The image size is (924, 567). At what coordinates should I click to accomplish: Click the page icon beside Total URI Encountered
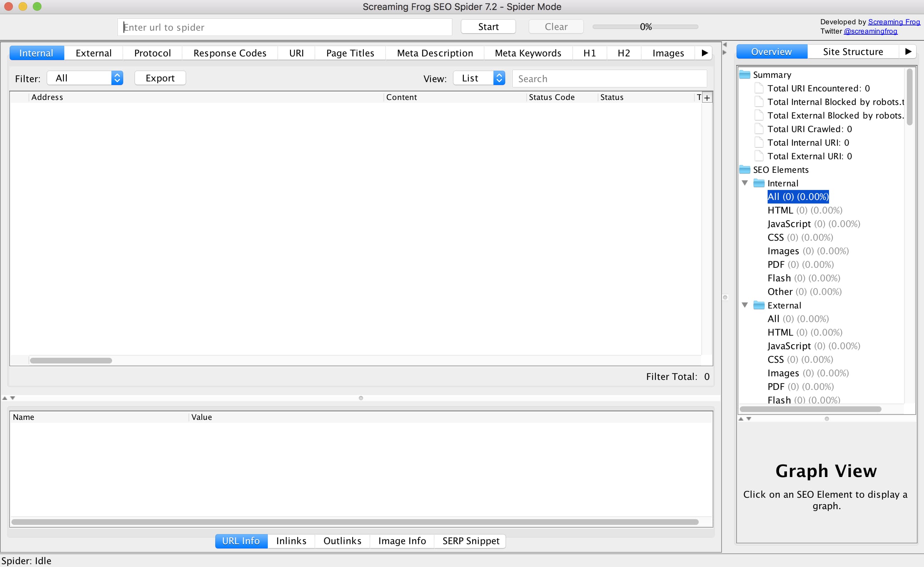click(x=759, y=88)
